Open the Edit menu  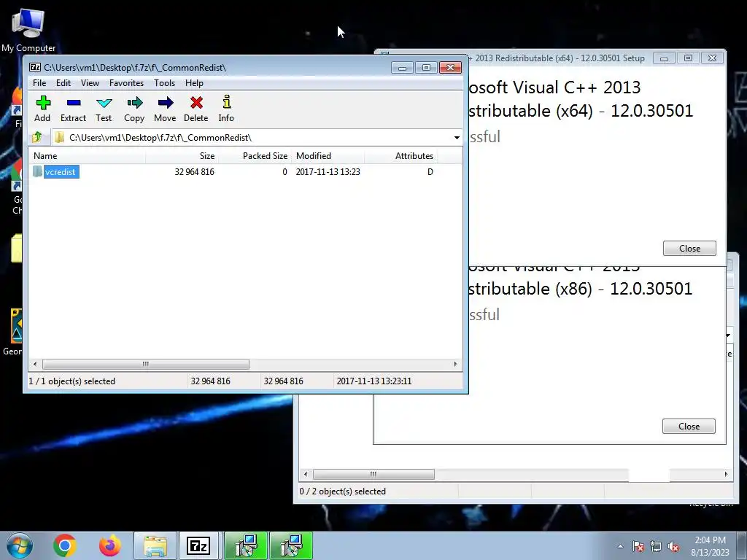pyautogui.click(x=63, y=83)
